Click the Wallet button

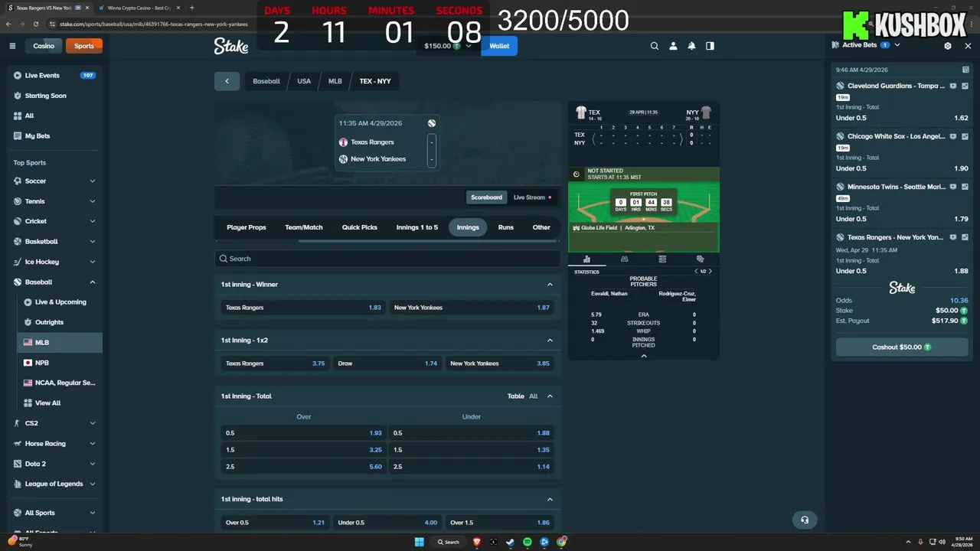click(499, 46)
